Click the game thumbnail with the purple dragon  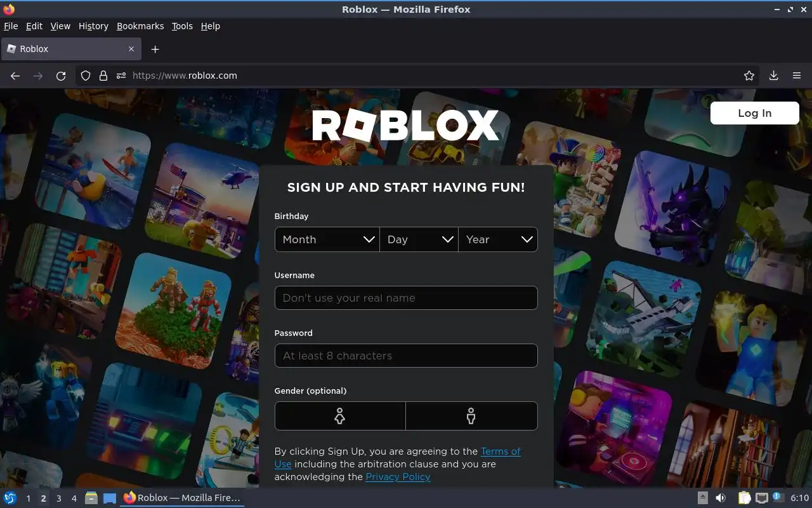click(672, 208)
